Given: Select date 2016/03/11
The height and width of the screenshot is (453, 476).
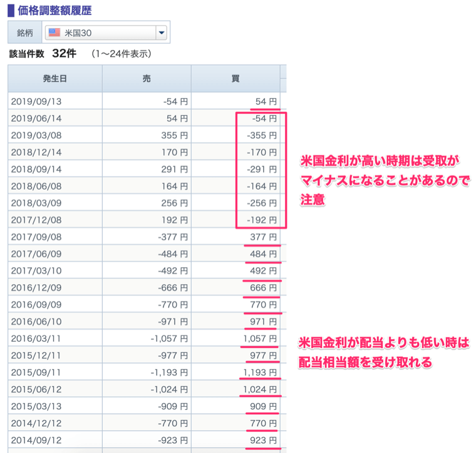Looking at the screenshot, I should click(36, 338).
